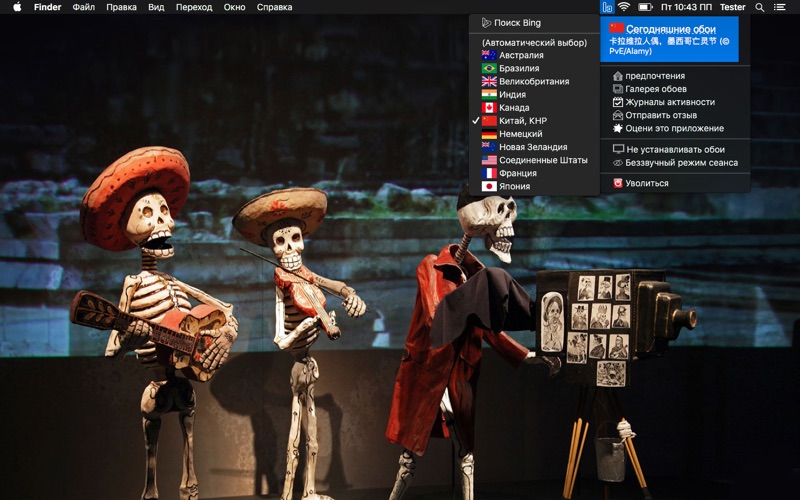Screen dimensions: 800x500
Task: Click the envelope icon beside Отправить отзыв
Action: click(617, 115)
